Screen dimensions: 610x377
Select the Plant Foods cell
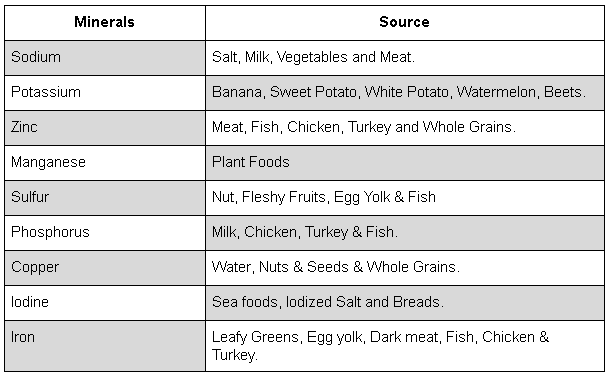[405, 163]
